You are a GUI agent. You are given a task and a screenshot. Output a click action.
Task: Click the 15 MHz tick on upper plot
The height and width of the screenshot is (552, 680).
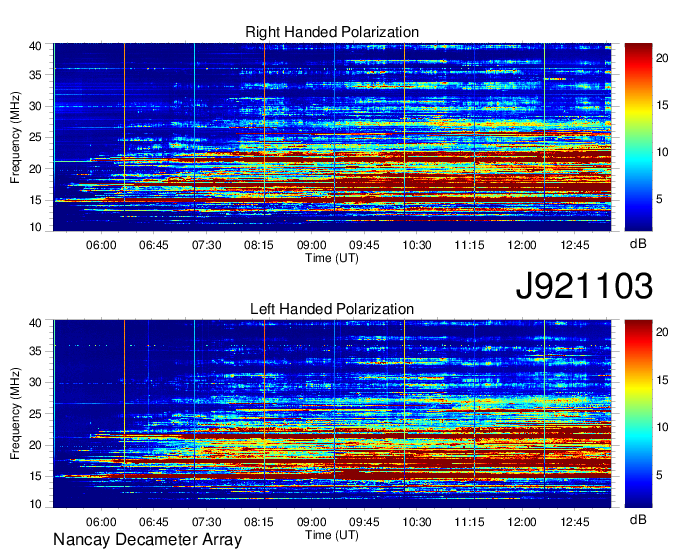pyautogui.click(x=35, y=200)
